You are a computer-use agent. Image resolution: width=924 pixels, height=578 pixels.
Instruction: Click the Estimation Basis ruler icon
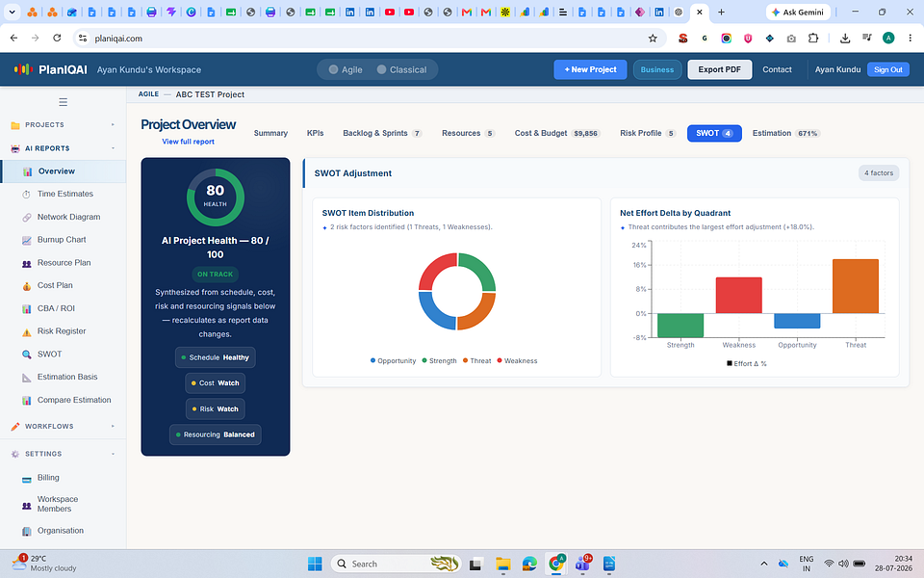27,378
